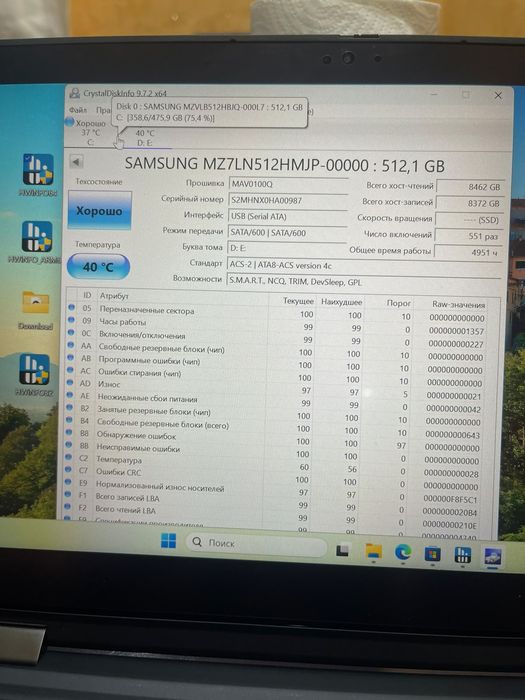Viewport: 525px width, 700px height.
Task: Select the D: E: disk tab
Action: (145, 138)
